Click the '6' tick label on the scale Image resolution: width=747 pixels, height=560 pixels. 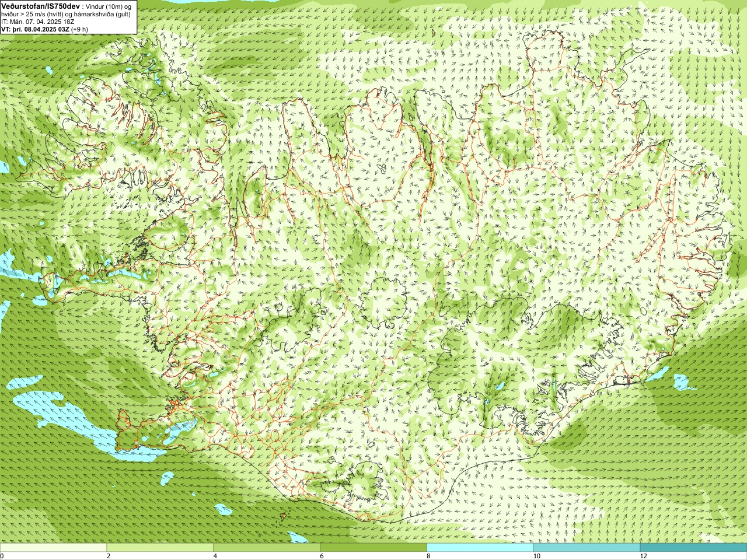322,556
